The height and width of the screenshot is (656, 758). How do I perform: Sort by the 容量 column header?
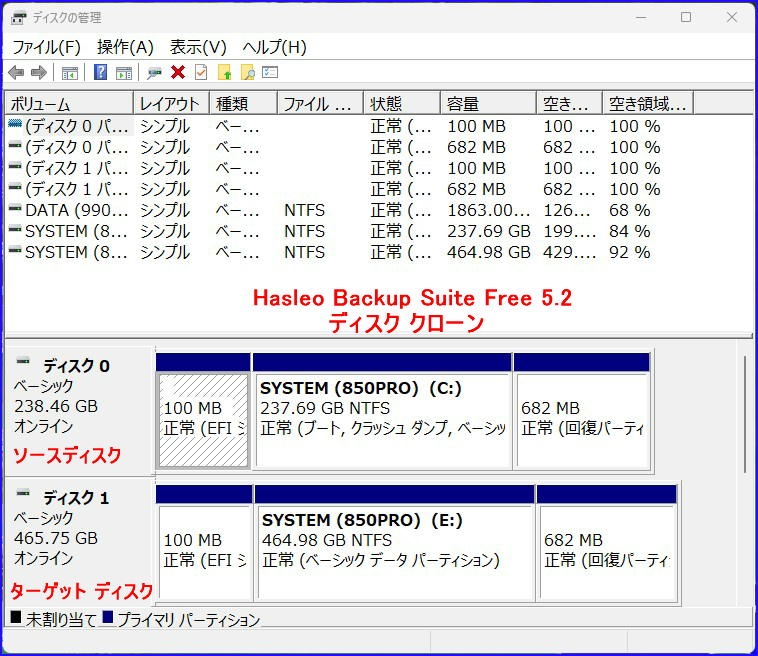(x=488, y=104)
